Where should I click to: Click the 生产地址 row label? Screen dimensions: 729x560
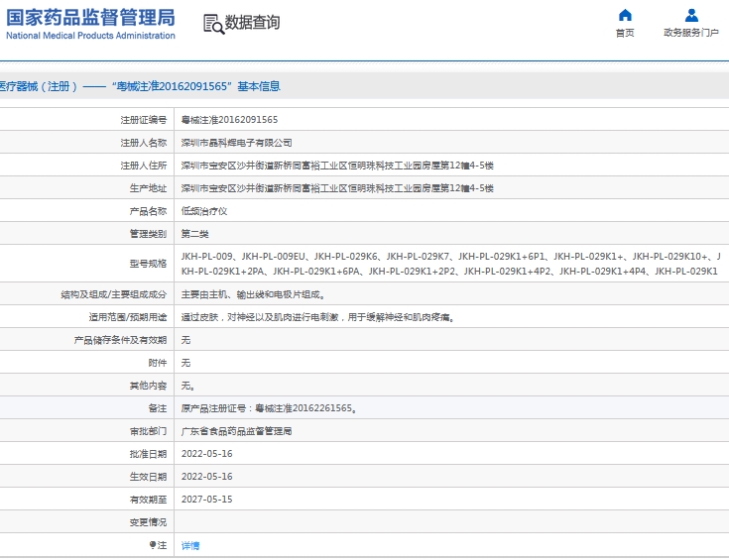pos(148,188)
